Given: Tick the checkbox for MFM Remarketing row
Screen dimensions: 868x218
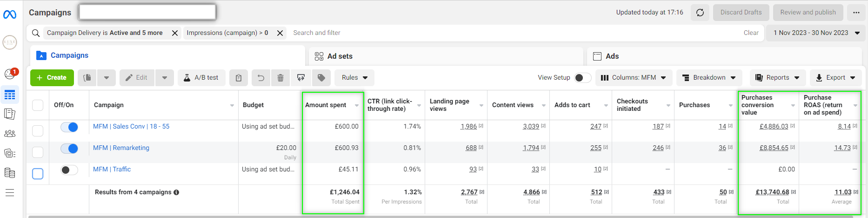Looking at the screenshot, I should (x=38, y=152).
